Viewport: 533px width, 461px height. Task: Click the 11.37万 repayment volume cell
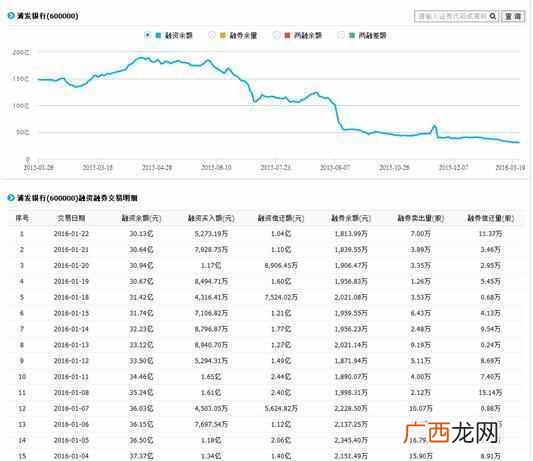coord(491,234)
